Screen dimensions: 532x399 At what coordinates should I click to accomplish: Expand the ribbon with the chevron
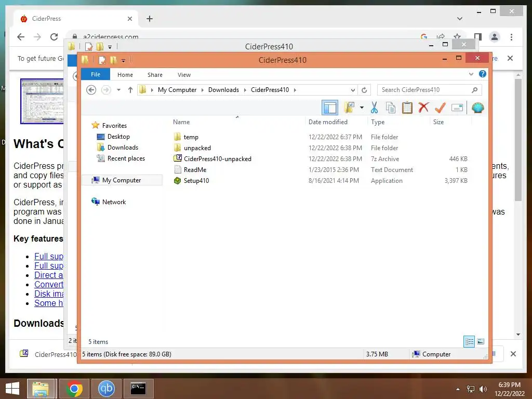pos(471,74)
